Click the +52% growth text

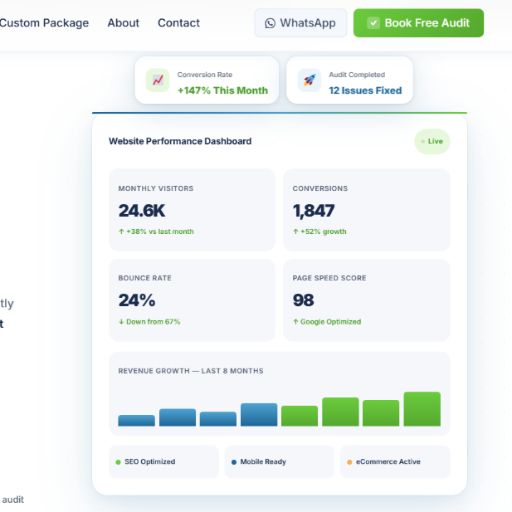point(320,231)
